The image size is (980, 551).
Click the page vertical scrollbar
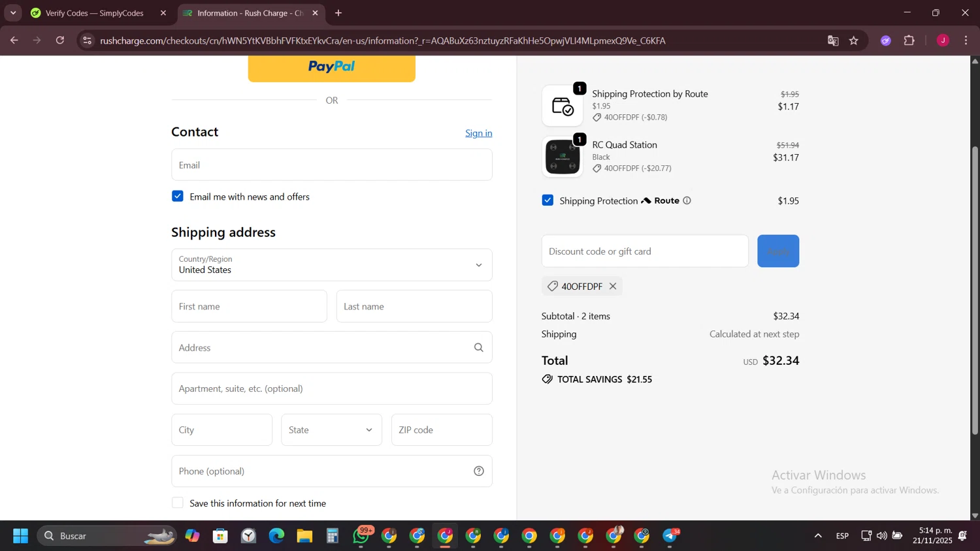click(975, 291)
